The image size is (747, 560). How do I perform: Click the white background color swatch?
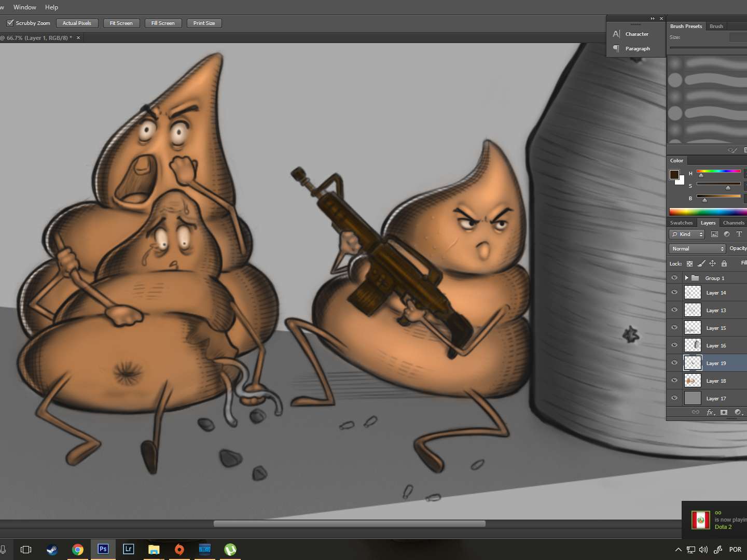[x=681, y=181]
